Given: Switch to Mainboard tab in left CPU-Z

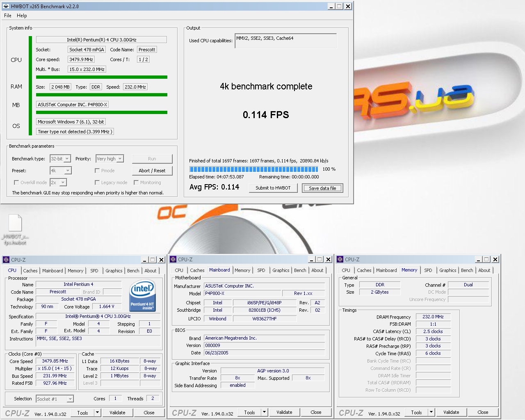Looking at the screenshot, I should point(52,271).
